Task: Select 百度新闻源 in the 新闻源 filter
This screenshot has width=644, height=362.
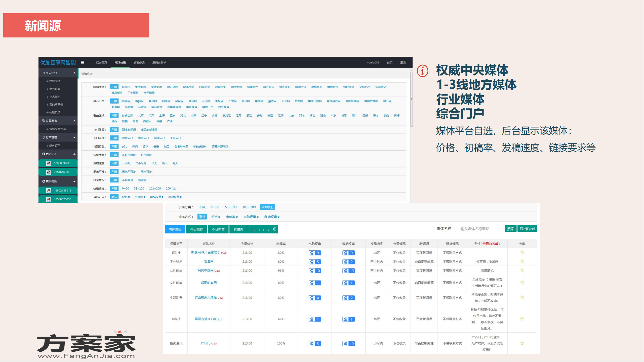Action: click(x=129, y=130)
